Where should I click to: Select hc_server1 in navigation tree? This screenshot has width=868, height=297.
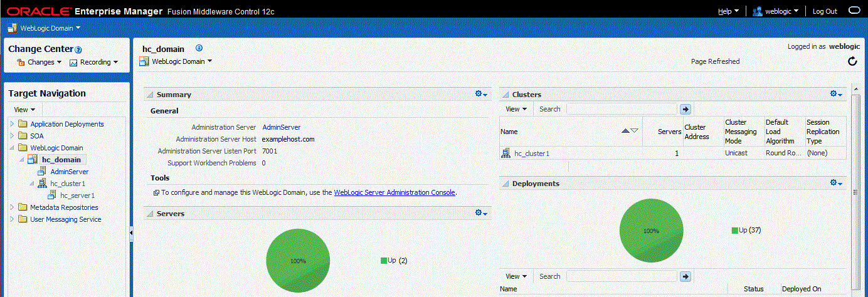[78, 195]
